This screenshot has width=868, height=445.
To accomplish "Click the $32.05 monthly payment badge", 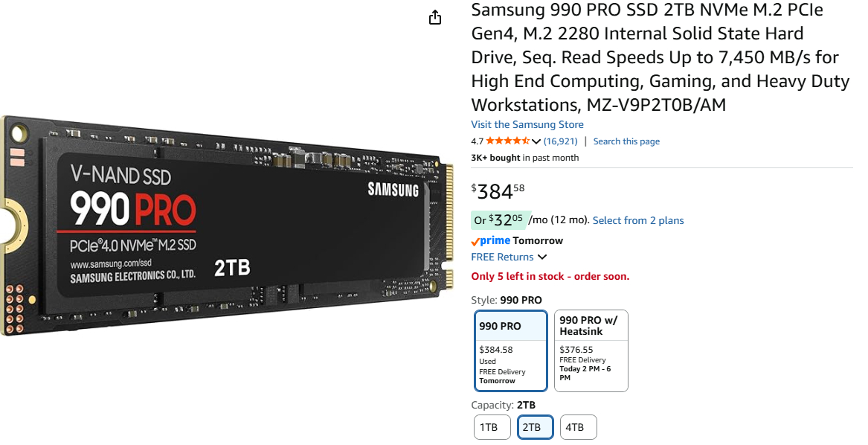I will 499,220.
